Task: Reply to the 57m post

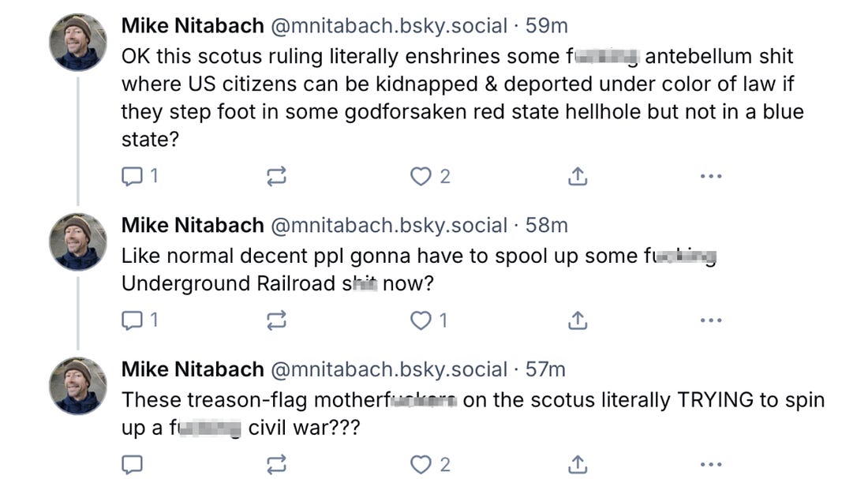Action: pos(130,465)
